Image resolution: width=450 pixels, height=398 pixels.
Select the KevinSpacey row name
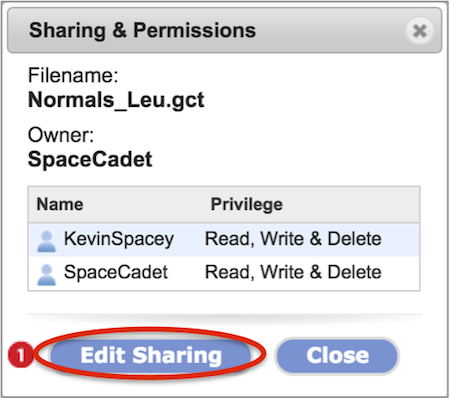(119, 239)
